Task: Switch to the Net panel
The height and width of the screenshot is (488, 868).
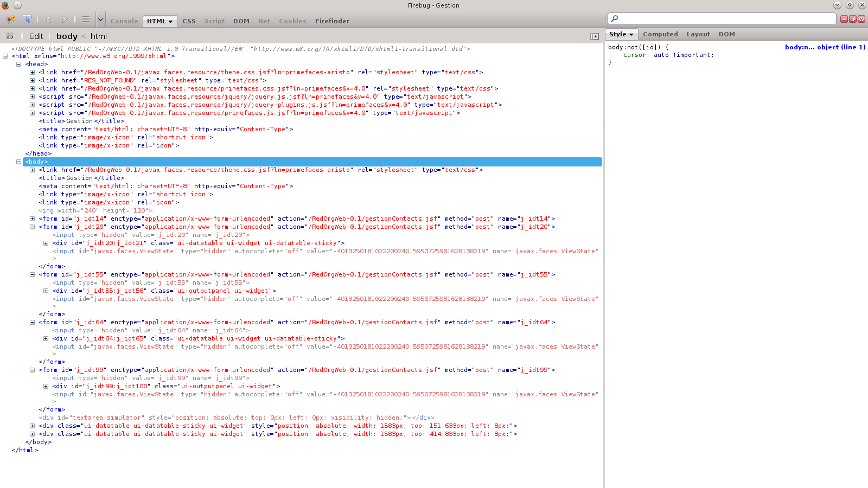Action: (x=264, y=21)
